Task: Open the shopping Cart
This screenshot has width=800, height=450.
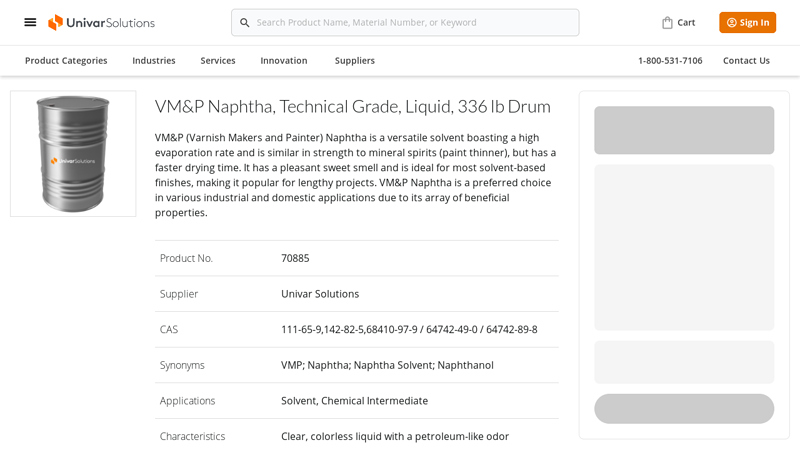Action: tap(678, 22)
